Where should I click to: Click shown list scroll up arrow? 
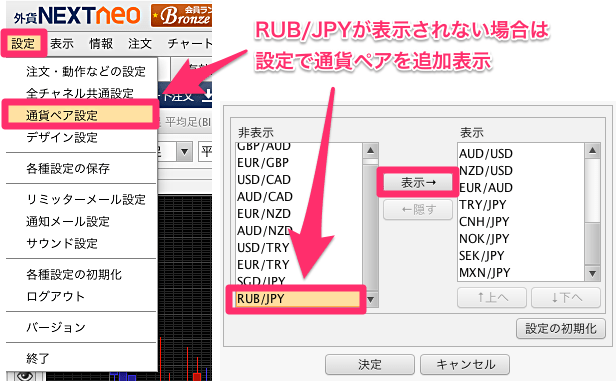[x=592, y=150]
